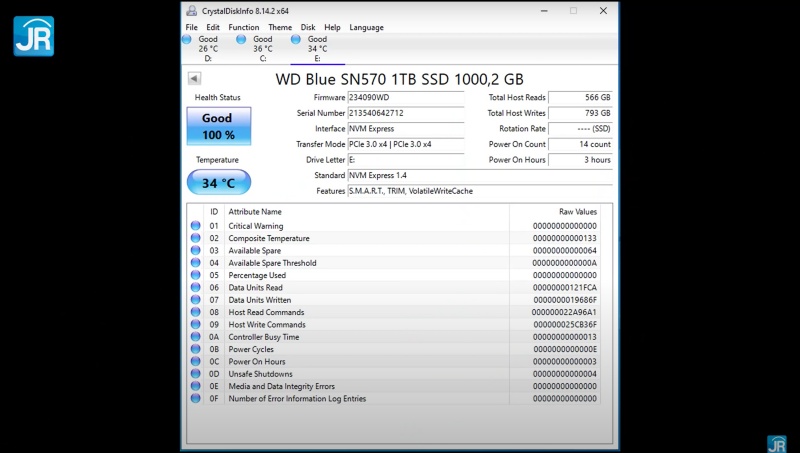Select the C: drive status orb
Viewport: 800px width, 453px height.
pos(241,39)
